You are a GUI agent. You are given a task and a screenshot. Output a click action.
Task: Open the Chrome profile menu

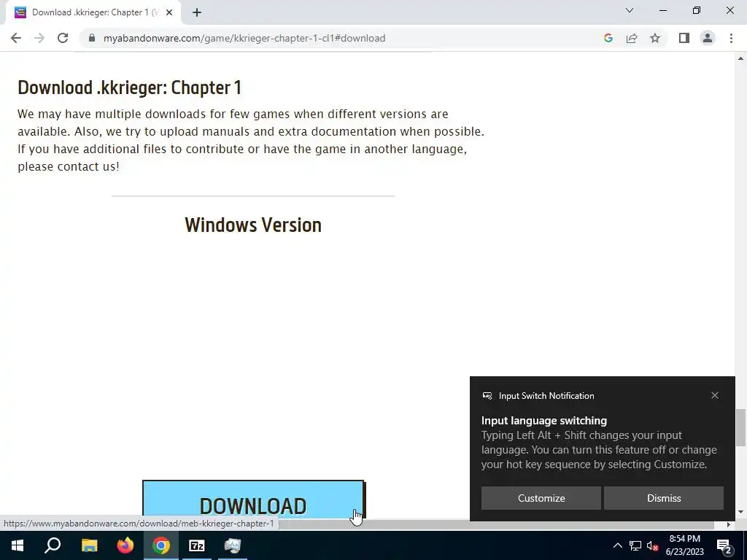pos(708,38)
